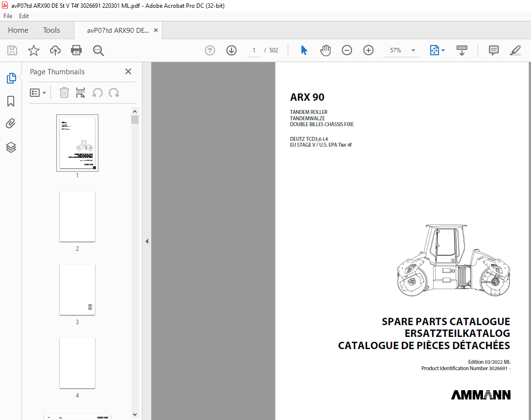
Task: Click the Save file icon
Action: point(12,50)
